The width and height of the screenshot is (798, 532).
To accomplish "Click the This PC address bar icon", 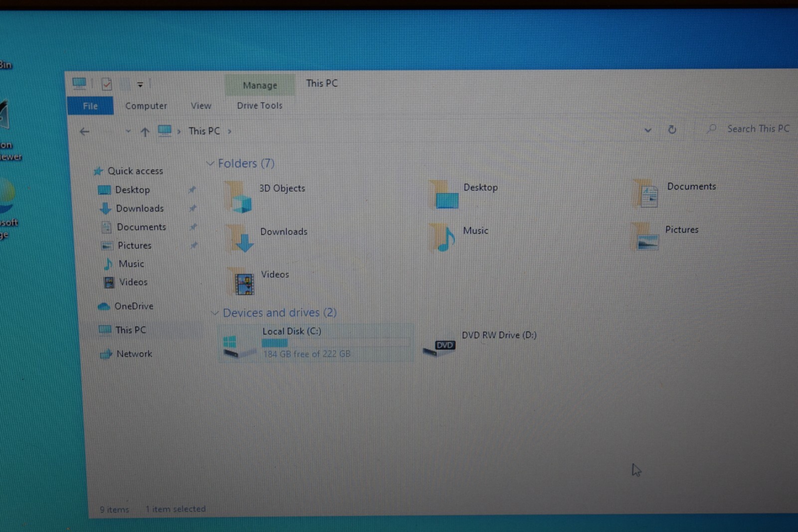I will [165, 131].
